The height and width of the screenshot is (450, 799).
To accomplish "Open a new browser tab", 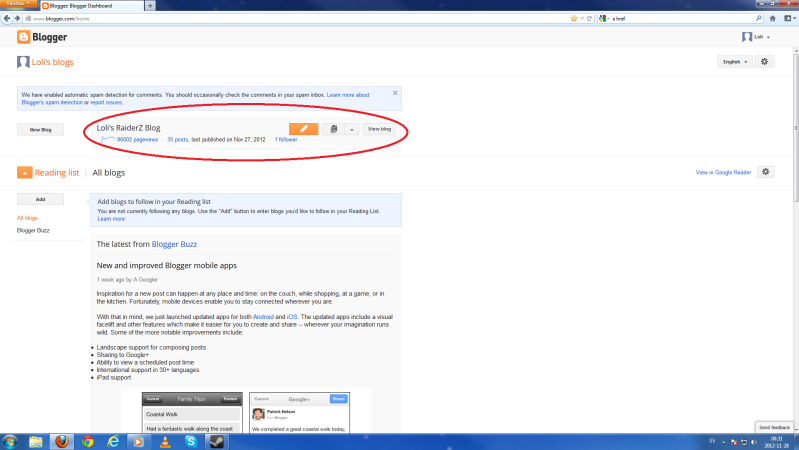I will (150, 6).
